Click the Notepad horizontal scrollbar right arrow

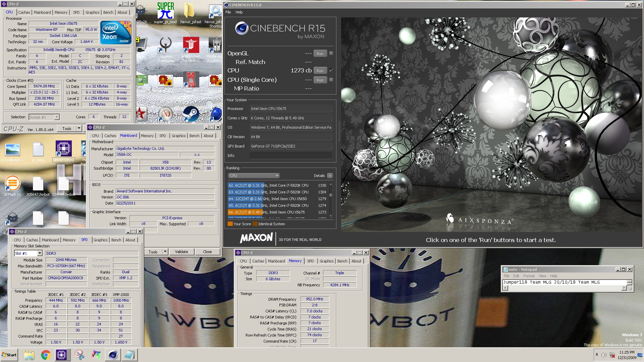pyautogui.click(x=624, y=288)
